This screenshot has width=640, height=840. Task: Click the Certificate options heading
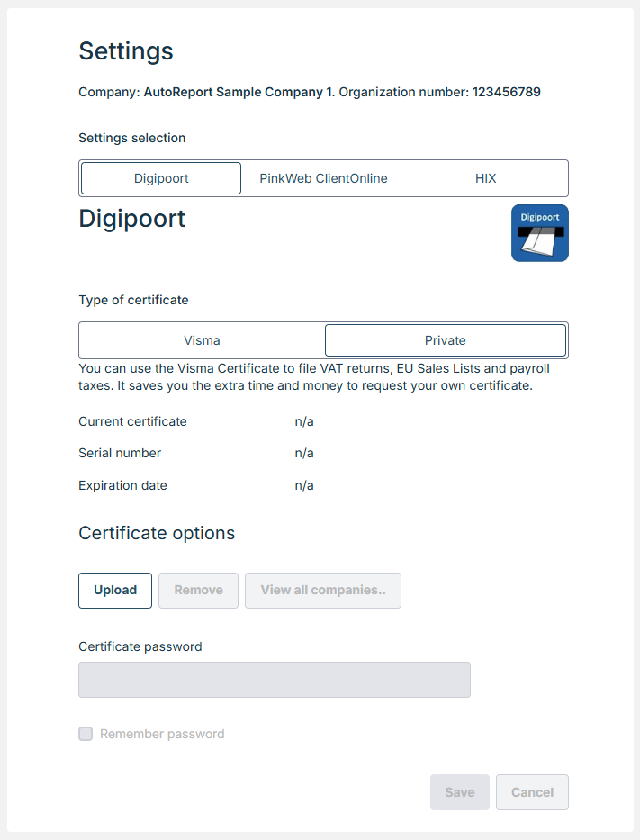click(157, 533)
